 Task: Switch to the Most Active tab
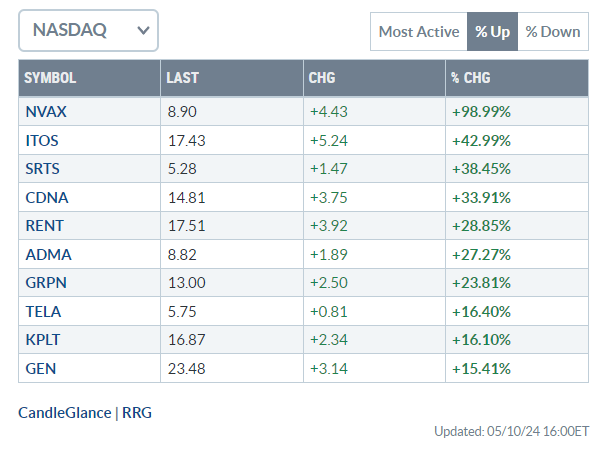419,32
